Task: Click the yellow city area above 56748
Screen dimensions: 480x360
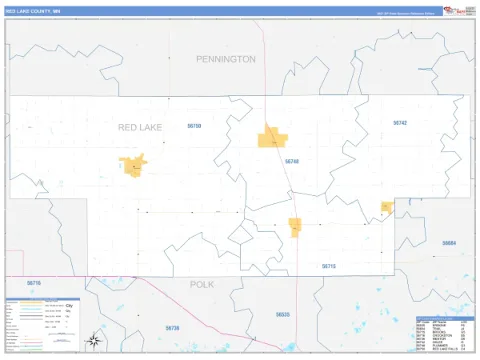Action: coord(272,137)
